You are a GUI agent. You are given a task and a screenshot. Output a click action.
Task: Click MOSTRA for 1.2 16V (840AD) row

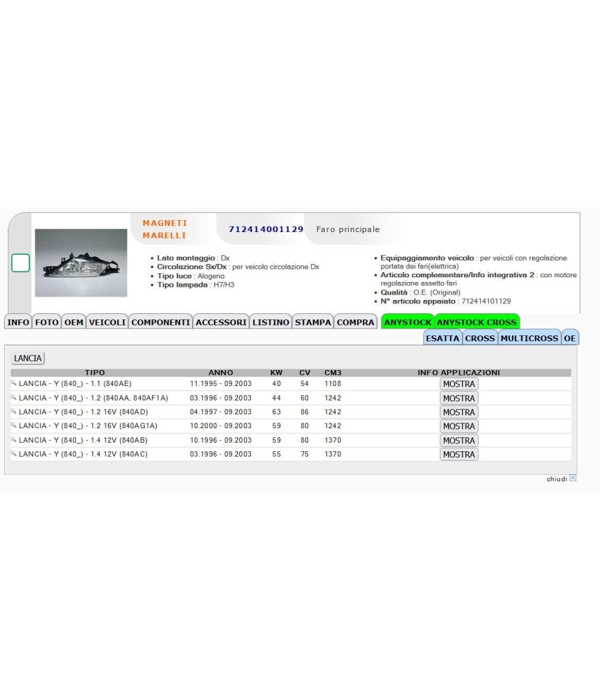pos(459,412)
